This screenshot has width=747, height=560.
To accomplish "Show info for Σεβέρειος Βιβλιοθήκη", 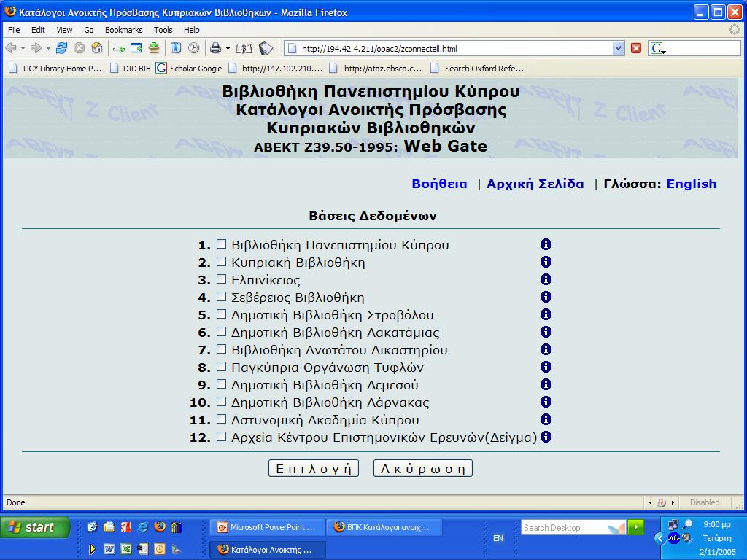I will (546, 297).
